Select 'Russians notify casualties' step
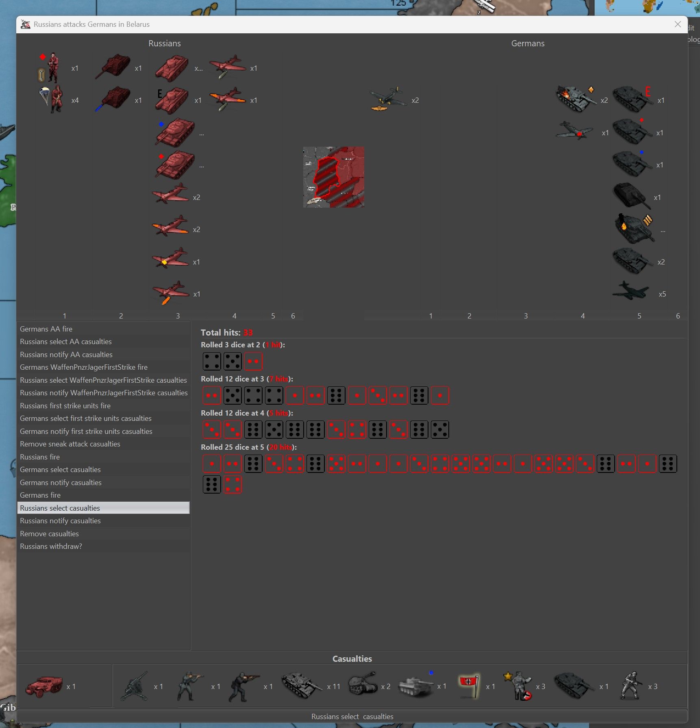The height and width of the screenshot is (728, 700). pyautogui.click(x=103, y=521)
